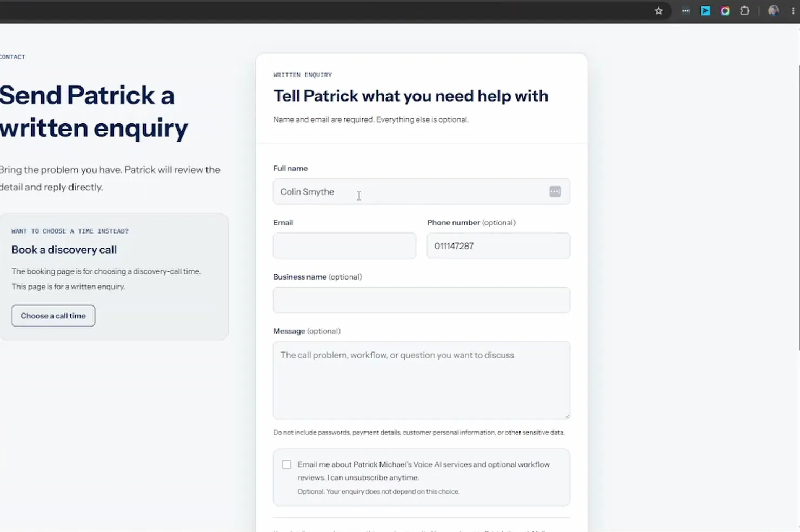
Task: Click the "Business name (optional)" label
Action: pyautogui.click(x=317, y=277)
